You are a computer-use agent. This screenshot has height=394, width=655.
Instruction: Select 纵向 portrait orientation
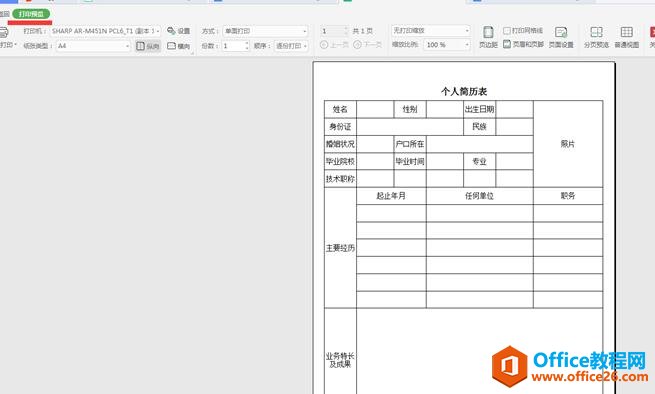[x=148, y=46]
